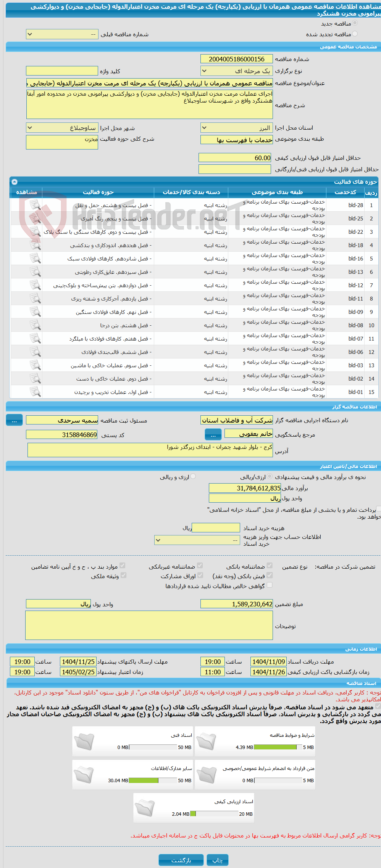Click مهلت دریافت اسناد date field
This screenshot has height=868, width=381.
[268, 662]
